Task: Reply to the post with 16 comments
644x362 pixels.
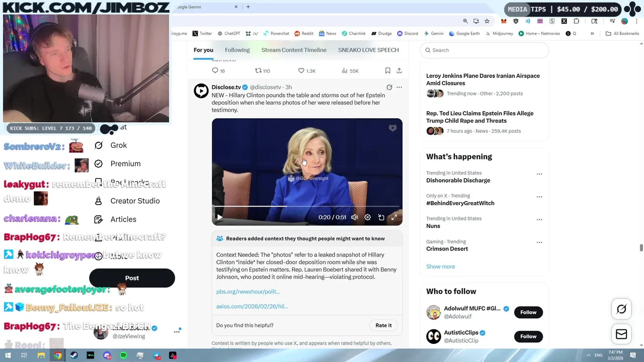Action: coord(218,71)
